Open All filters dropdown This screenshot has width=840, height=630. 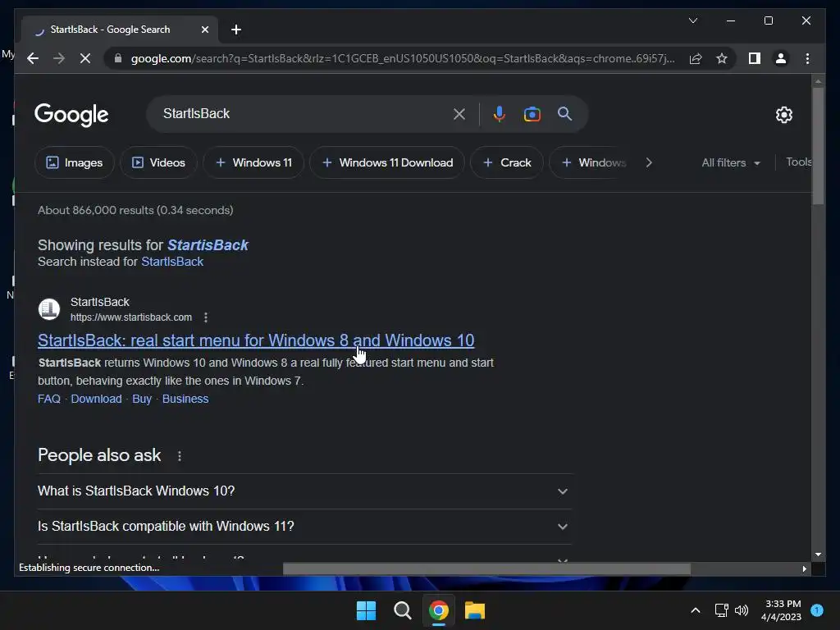731,162
